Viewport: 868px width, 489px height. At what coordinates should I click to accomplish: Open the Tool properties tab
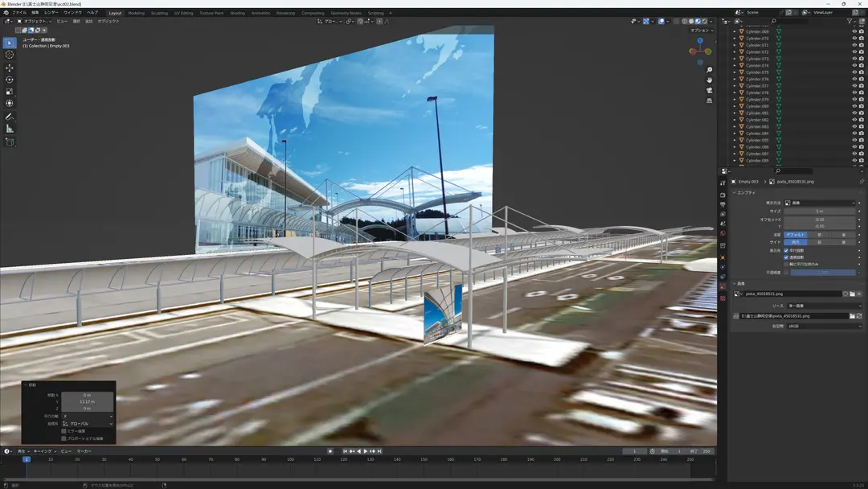point(723,183)
